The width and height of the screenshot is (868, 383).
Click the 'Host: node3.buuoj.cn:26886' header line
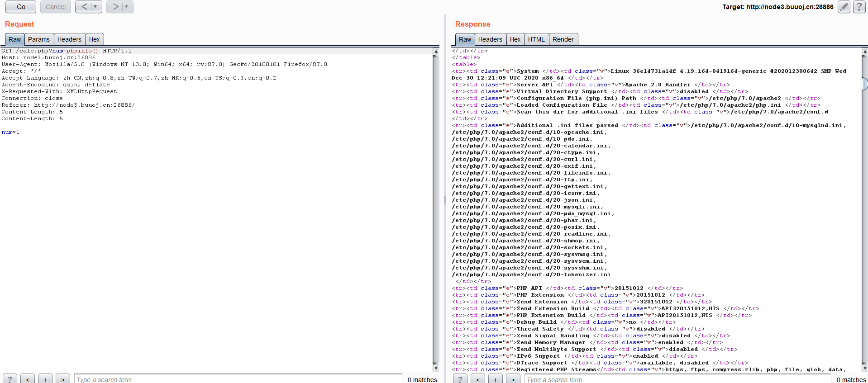point(48,57)
